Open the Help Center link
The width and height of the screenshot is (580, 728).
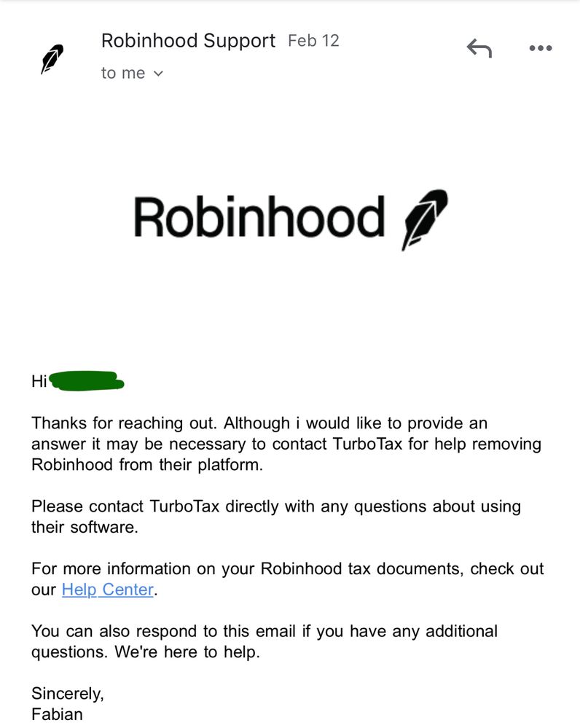tap(108, 590)
